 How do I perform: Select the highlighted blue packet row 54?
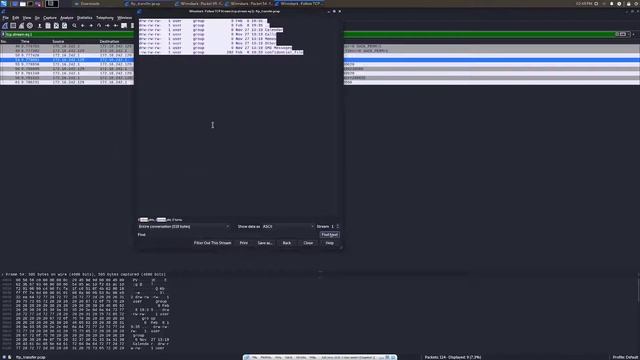(x=67, y=60)
